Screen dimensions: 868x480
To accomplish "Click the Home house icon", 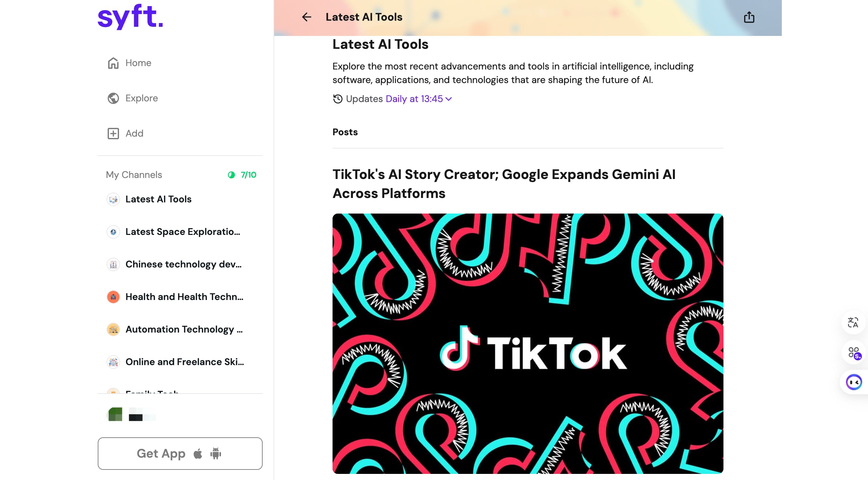I will coord(113,63).
